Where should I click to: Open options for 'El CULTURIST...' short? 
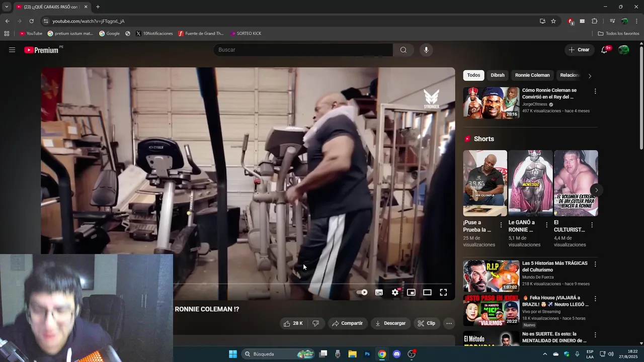click(592, 225)
